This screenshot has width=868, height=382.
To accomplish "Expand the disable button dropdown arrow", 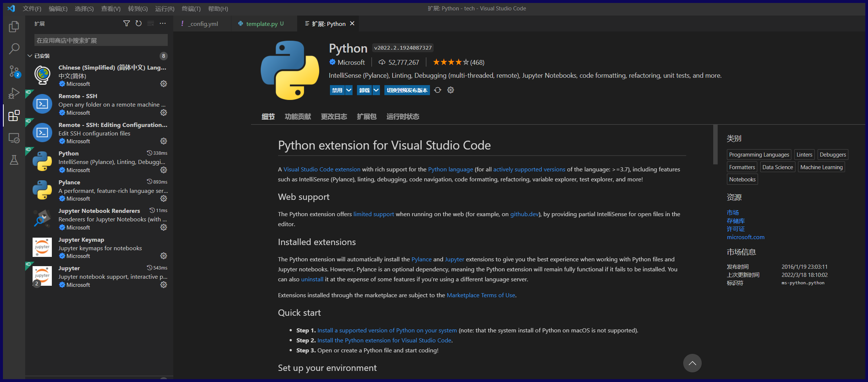I will 349,90.
